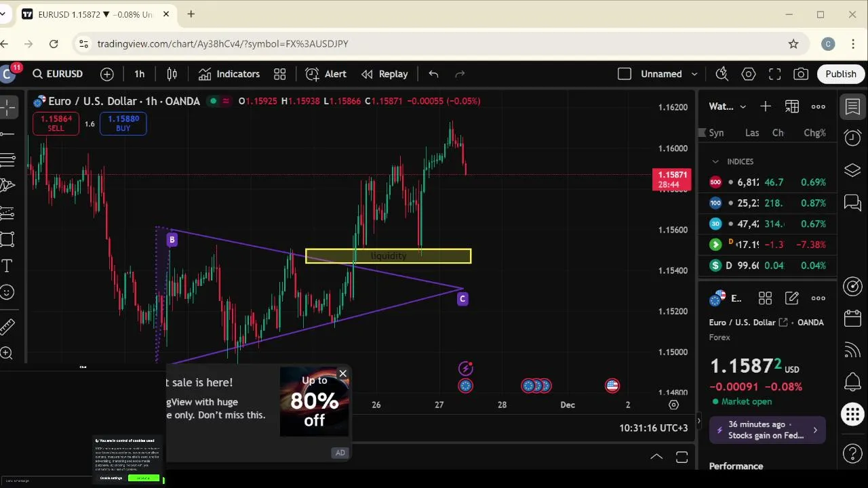Click the BUY 1.15880 button

[x=123, y=123]
